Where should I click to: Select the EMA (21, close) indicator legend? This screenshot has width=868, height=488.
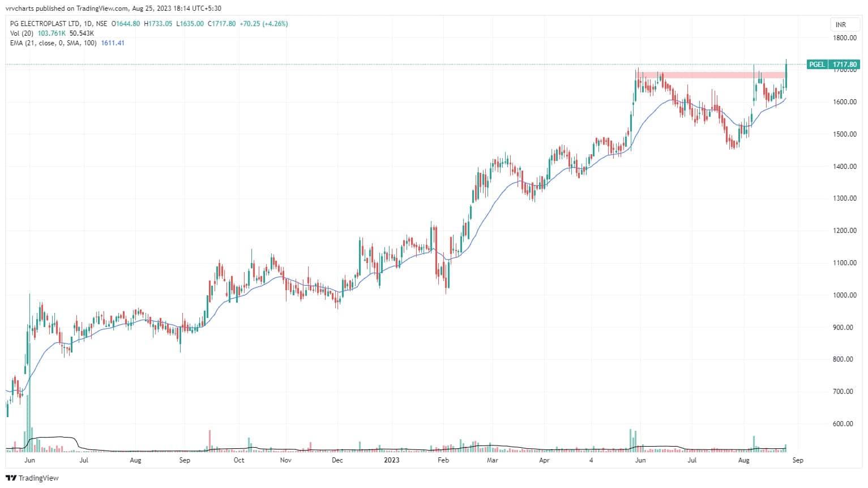click(54, 43)
